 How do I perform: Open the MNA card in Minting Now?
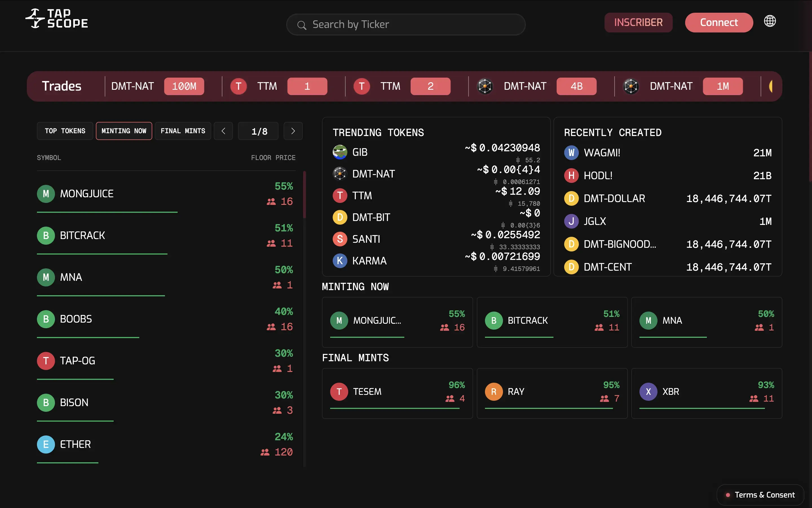707,322
